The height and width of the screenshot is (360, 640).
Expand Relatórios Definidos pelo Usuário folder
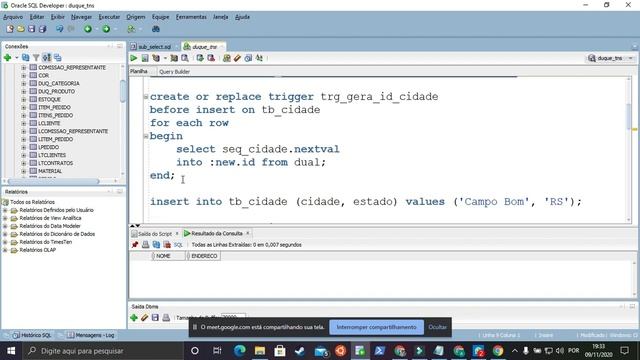pos(5,210)
